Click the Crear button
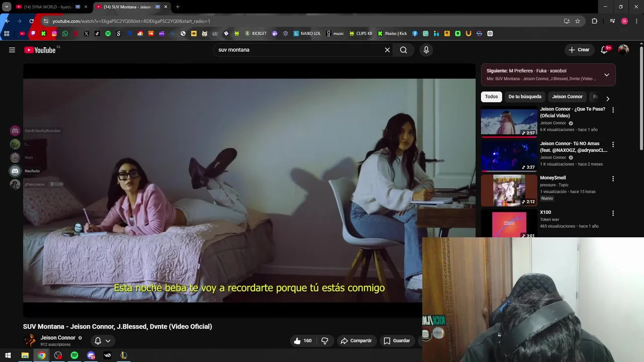 pos(579,50)
